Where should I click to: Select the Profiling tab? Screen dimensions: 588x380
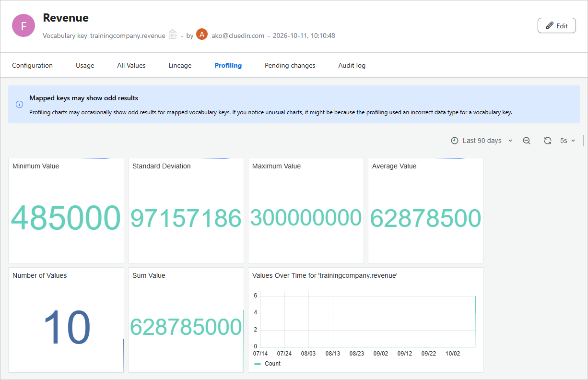tap(228, 65)
